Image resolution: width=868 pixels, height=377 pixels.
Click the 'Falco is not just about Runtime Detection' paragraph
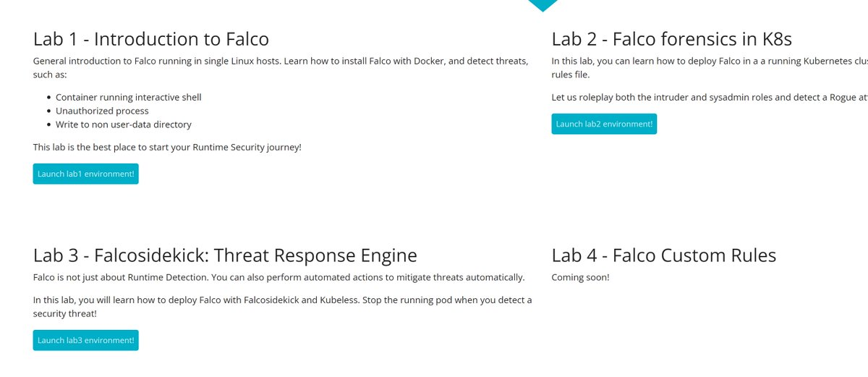point(278,277)
